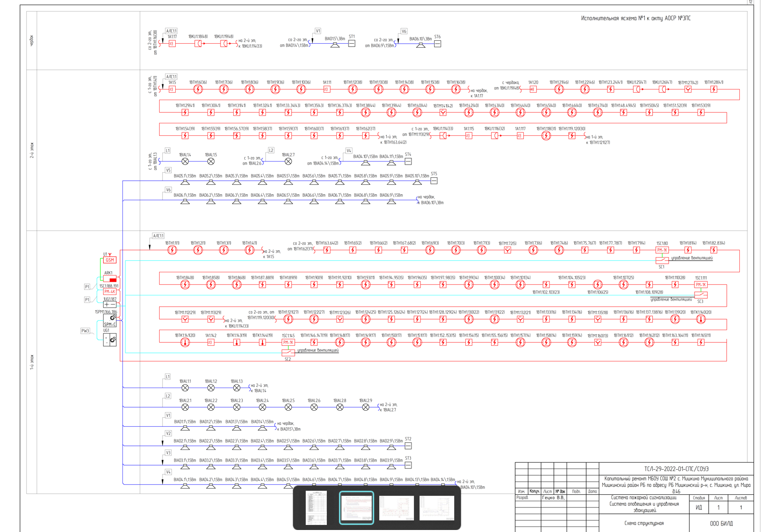Open the third page thumbnail
Screen dimensions: 761x532
397,508
